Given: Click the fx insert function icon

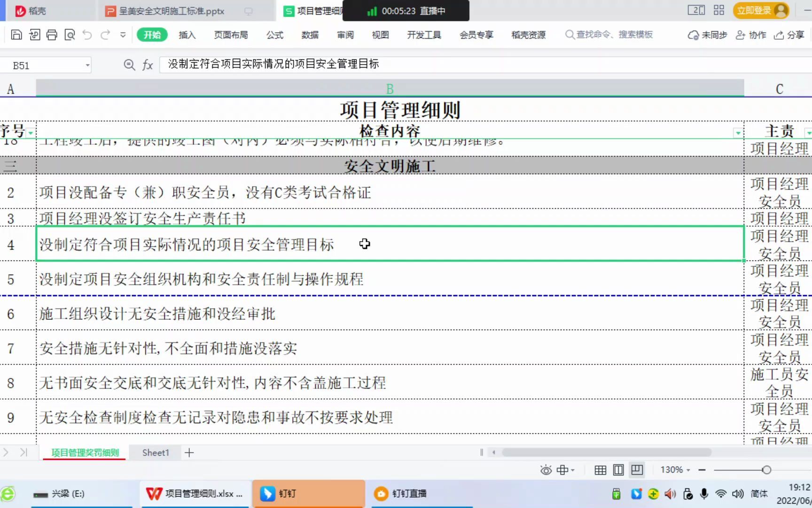Looking at the screenshot, I should (x=148, y=65).
